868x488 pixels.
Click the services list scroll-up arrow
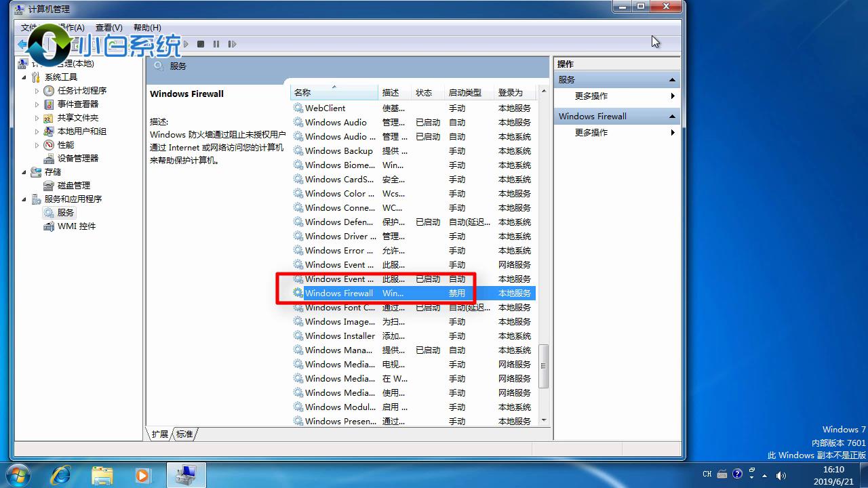tap(543, 91)
